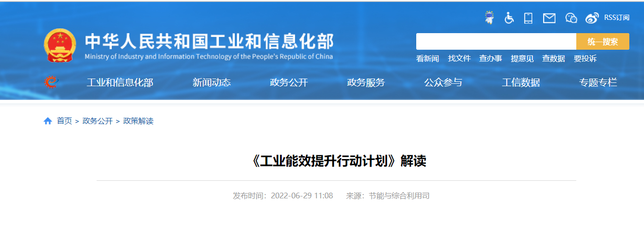Open the 查办事 quick link
The width and height of the screenshot is (644, 231).
tap(491, 59)
